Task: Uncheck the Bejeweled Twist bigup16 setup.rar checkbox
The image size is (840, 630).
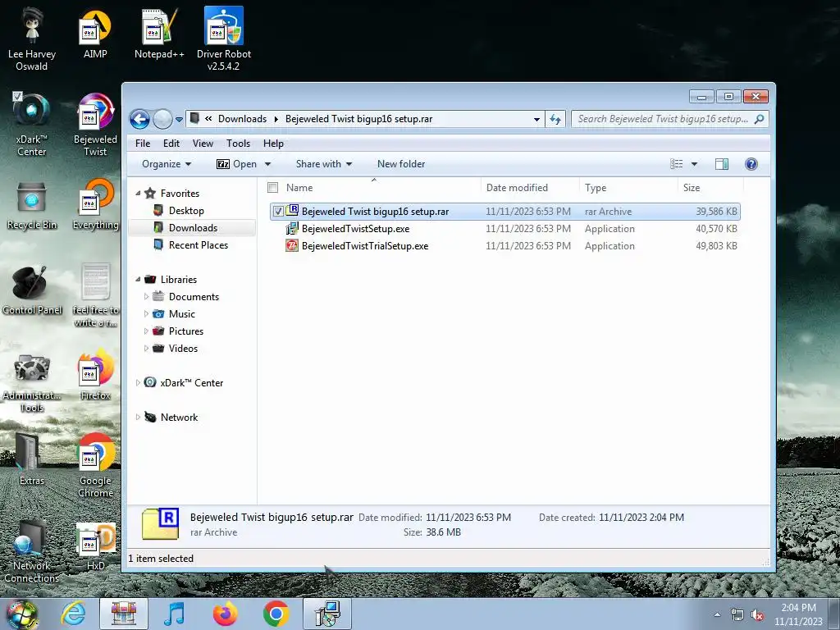Action: (278, 212)
